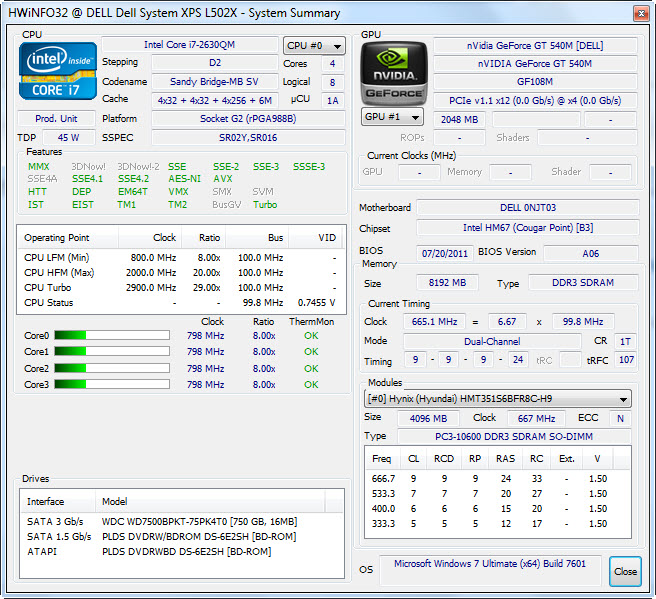The image size is (656, 599).
Task: Click the SSE4.2 feature label
Action: point(133,179)
